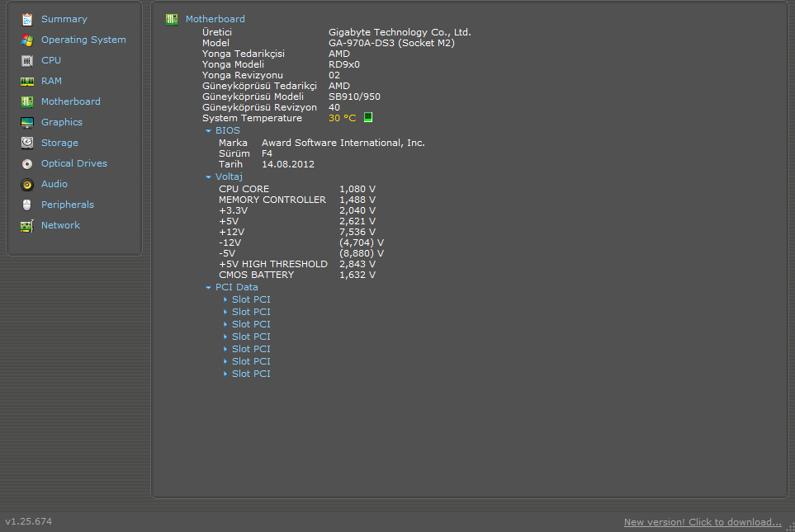The image size is (795, 532).
Task: Select the CPU chip icon in the sidebar
Action: [27, 61]
